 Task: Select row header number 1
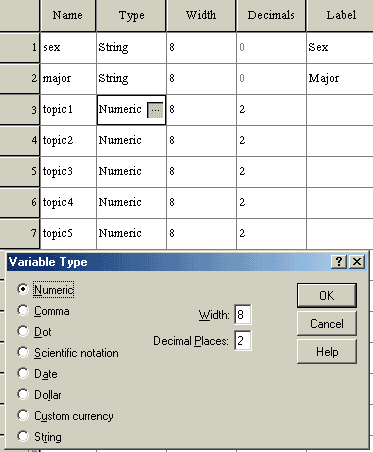[x=20, y=47]
